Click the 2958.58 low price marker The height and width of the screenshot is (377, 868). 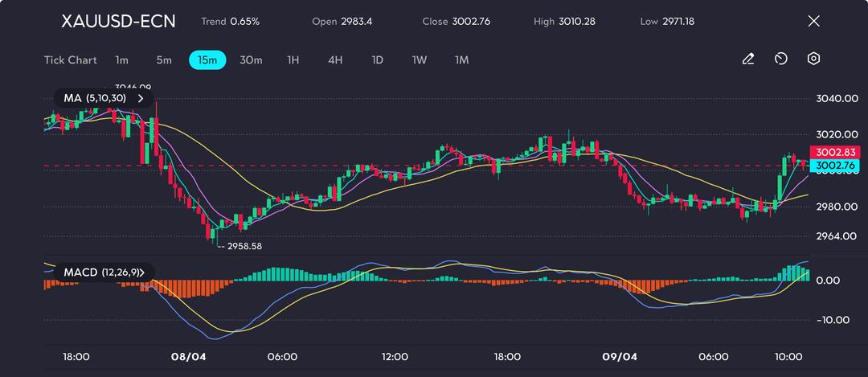click(244, 246)
